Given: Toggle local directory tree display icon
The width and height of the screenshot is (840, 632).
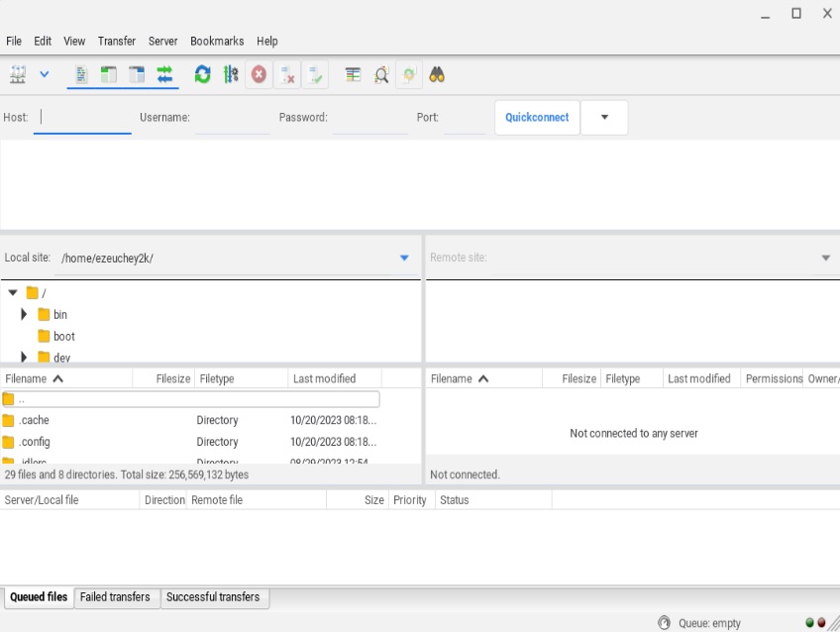Looking at the screenshot, I should [109, 74].
